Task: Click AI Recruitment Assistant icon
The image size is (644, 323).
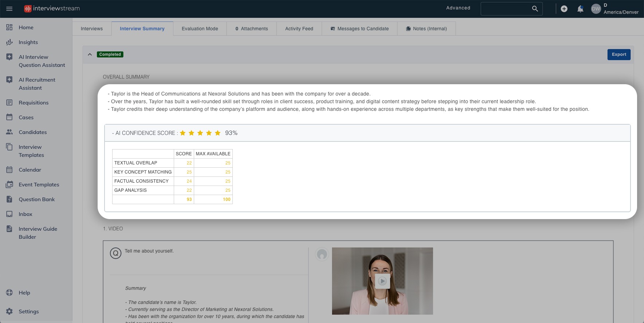Action: point(9,79)
